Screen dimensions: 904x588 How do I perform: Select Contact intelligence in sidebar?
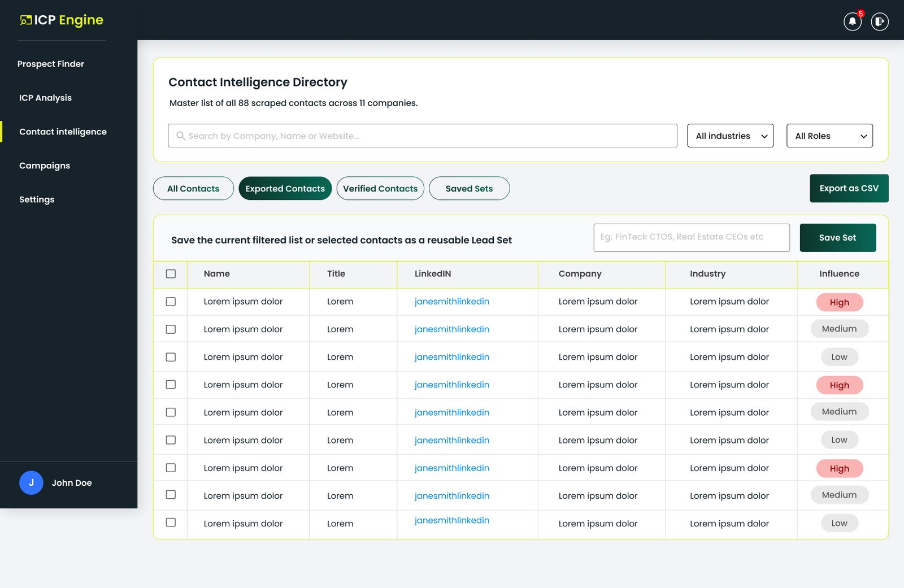click(x=63, y=132)
